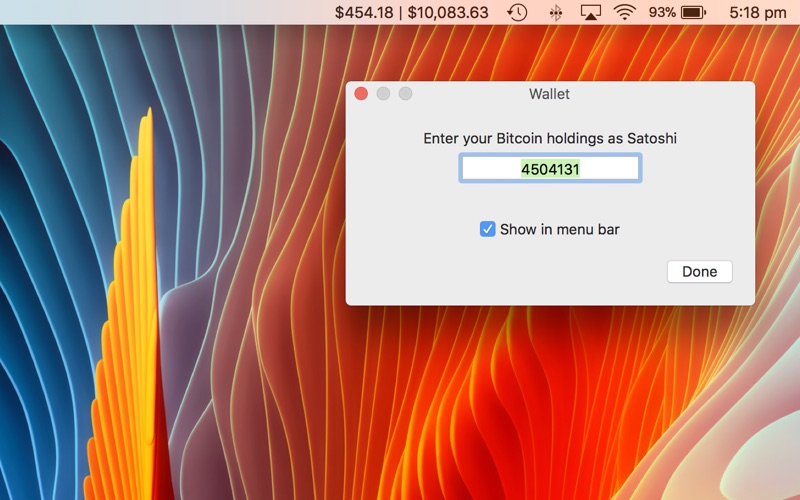Click the Wallet window title bar
The width and height of the screenshot is (800, 500).
tap(549, 94)
